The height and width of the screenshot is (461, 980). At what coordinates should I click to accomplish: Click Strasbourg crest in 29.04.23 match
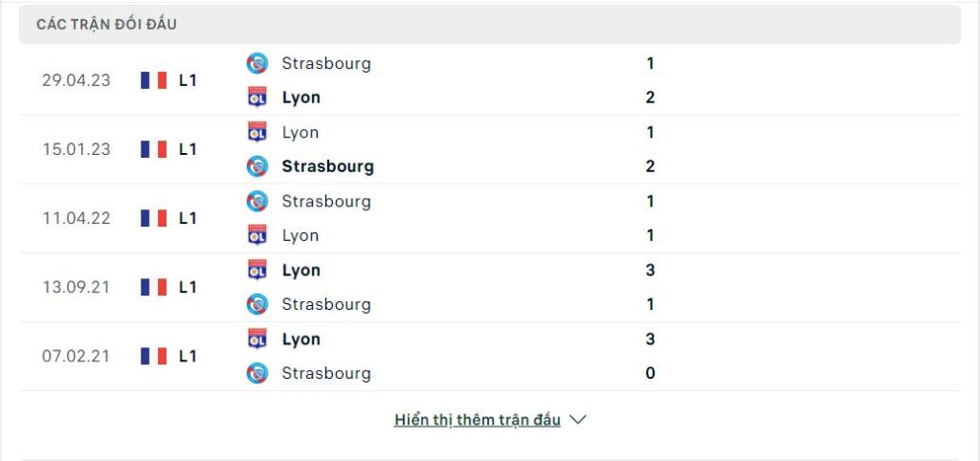click(x=256, y=63)
